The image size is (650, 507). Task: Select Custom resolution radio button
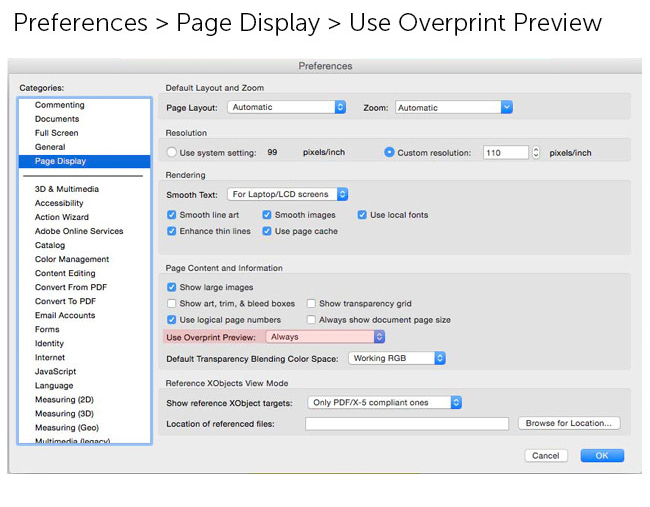tap(389, 152)
